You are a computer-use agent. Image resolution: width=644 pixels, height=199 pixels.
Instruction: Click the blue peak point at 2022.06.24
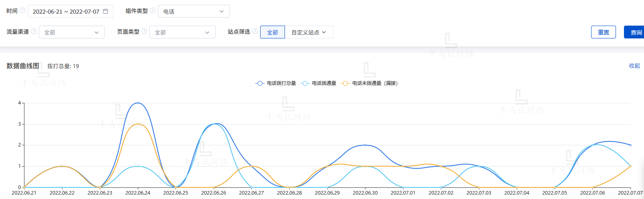138,103
